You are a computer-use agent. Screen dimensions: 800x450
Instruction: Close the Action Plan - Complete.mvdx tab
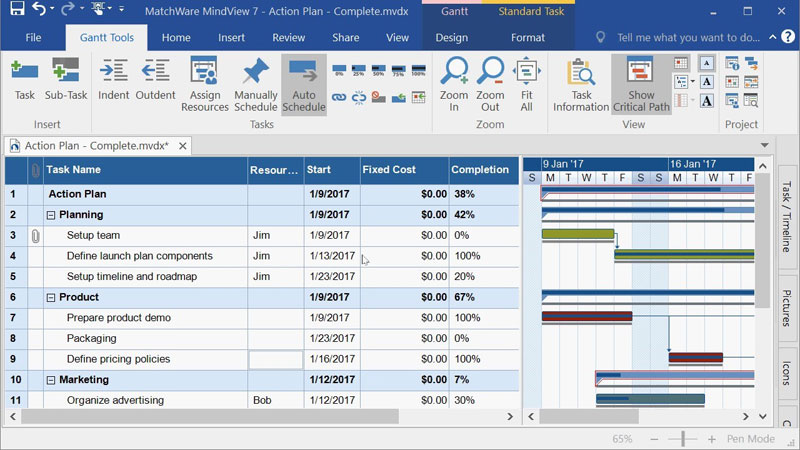click(182, 146)
